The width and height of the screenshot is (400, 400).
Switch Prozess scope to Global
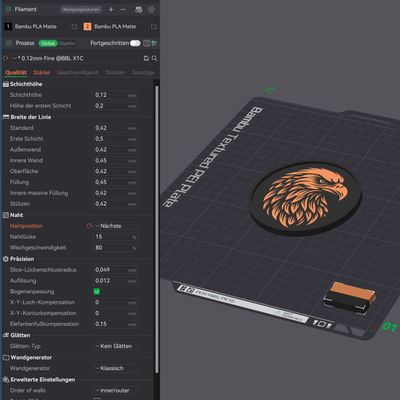pyautogui.click(x=48, y=43)
